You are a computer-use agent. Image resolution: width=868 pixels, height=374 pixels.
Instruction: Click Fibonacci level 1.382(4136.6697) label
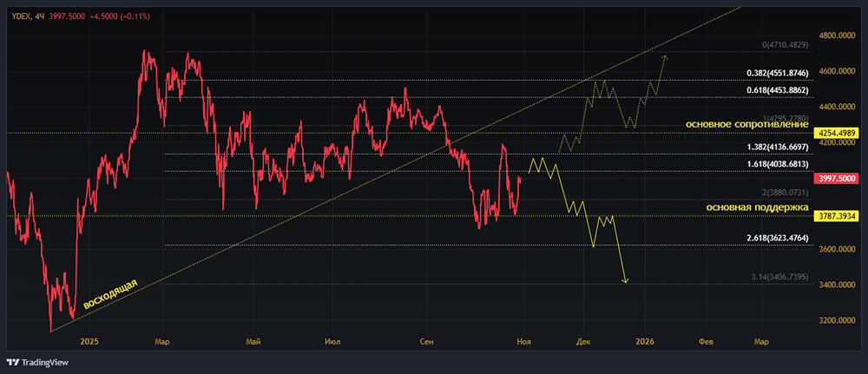coord(778,147)
